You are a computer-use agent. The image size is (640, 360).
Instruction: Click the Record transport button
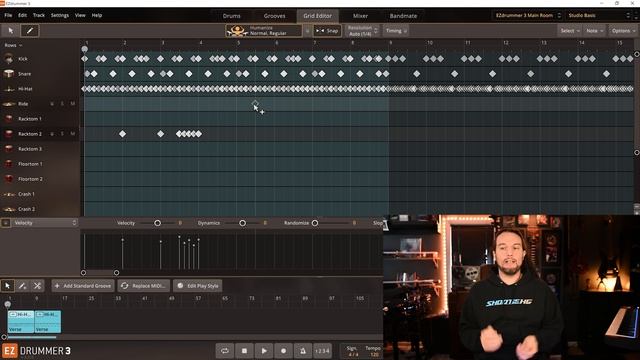click(x=283, y=351)
